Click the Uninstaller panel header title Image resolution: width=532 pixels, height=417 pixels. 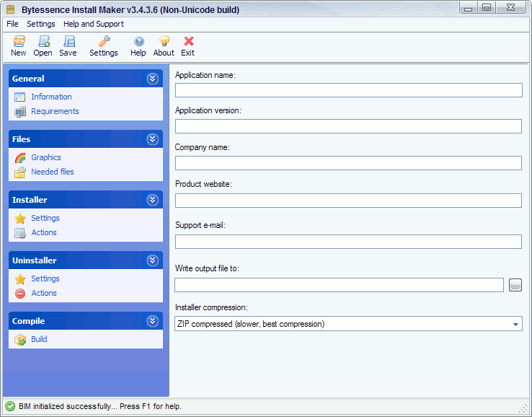click(35, 260)
